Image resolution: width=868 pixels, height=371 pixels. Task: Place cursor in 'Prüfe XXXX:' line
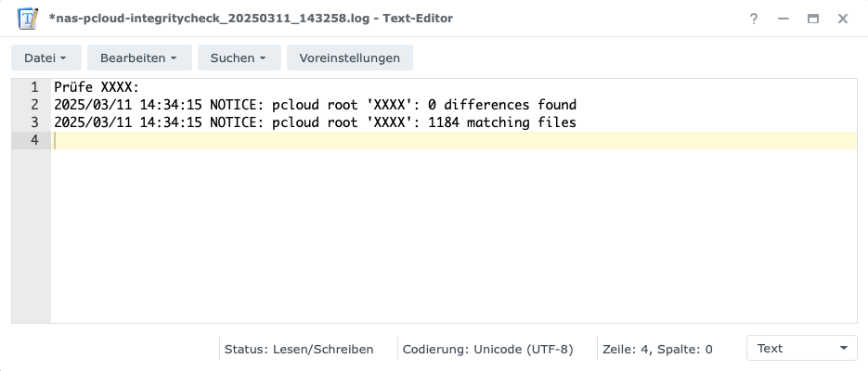(x=97, y=87)
